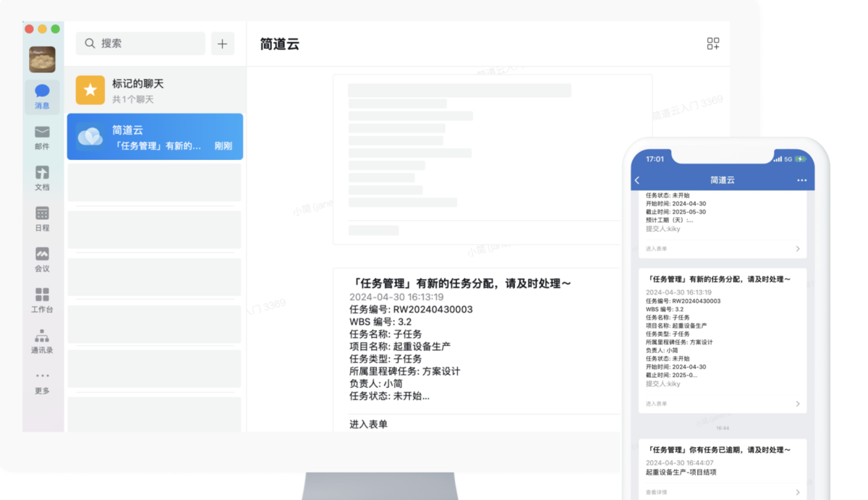
Task: Tap the 简道云 title in phone header
Action: pos(722,180)
